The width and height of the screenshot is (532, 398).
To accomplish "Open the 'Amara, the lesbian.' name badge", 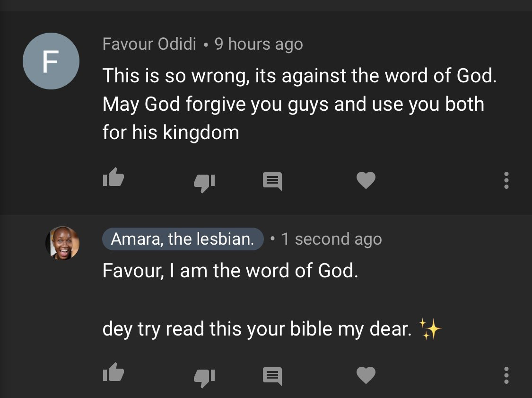I will pos(183,239).
